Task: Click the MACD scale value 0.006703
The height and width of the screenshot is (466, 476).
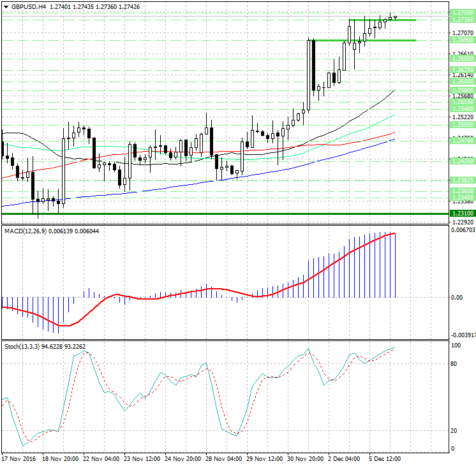Action: 463,230
